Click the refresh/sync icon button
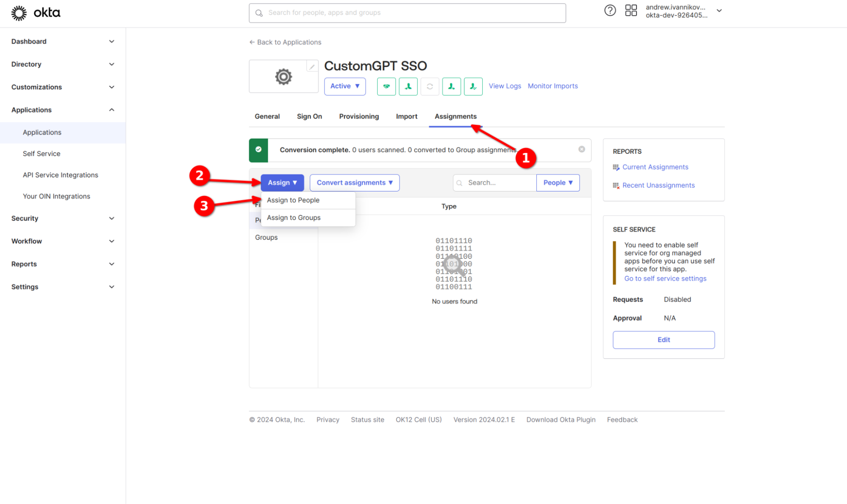 430,86
